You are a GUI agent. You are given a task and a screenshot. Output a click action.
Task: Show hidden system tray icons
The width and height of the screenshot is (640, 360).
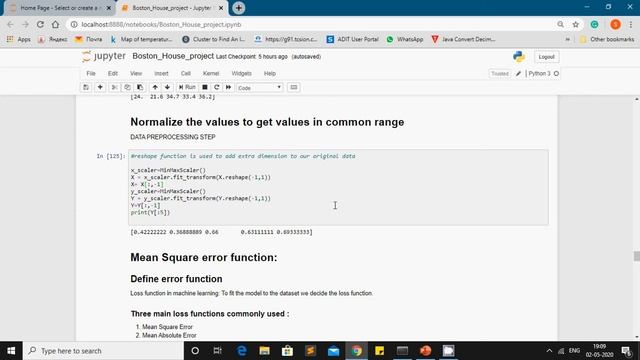pos(549,351)
